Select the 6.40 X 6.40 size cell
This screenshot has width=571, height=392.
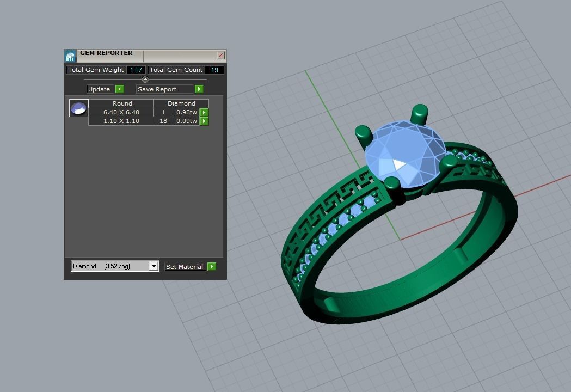121,112
